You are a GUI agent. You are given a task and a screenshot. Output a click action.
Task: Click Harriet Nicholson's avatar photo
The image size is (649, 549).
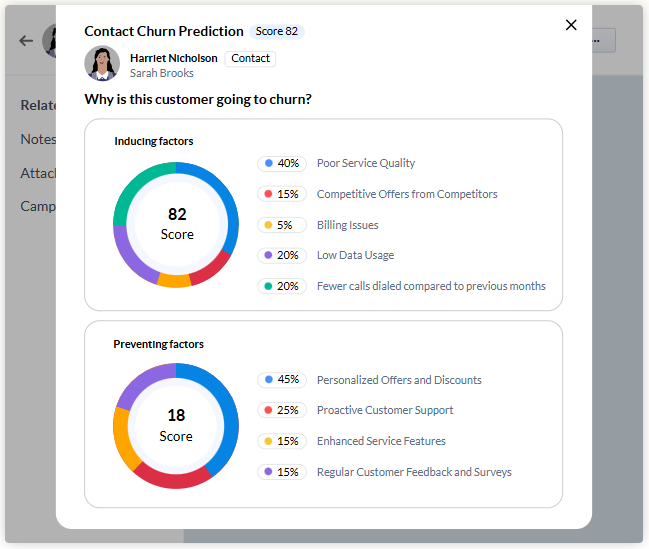102,63
